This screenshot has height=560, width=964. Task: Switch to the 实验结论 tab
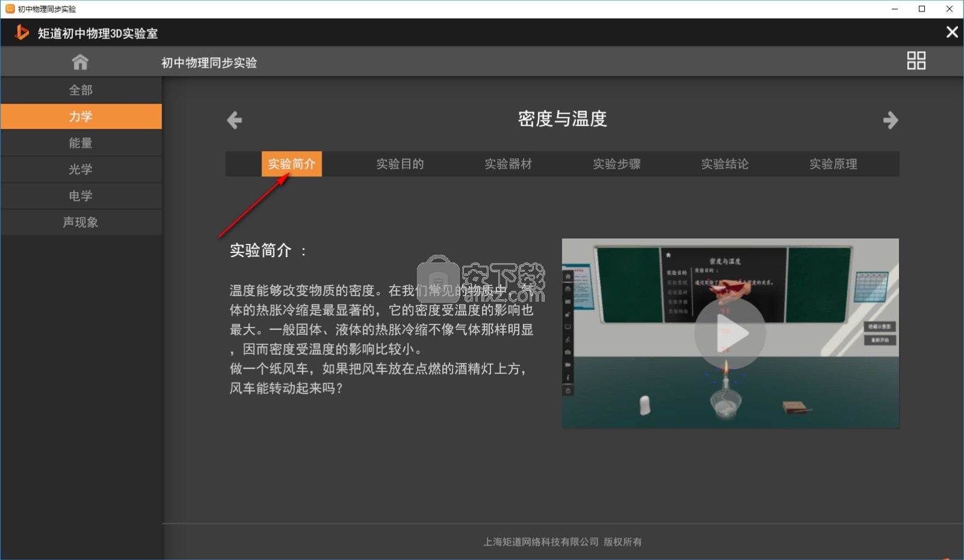click(725, 164)
